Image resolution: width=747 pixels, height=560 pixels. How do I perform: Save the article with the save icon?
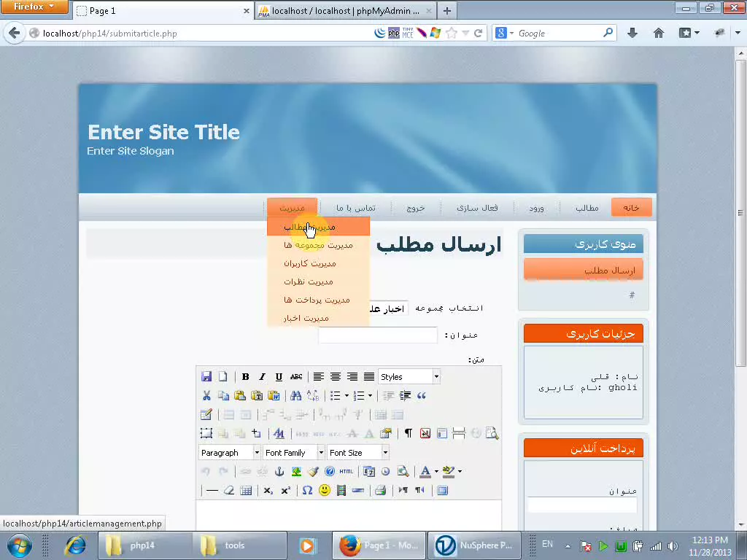tap(206, 376)
